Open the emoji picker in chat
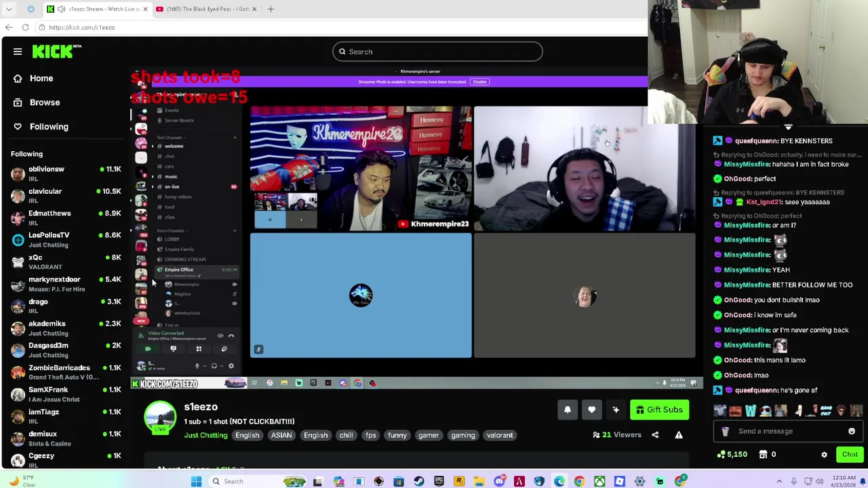The height and width of the screenshot is (488, 868). pos(852,431)
